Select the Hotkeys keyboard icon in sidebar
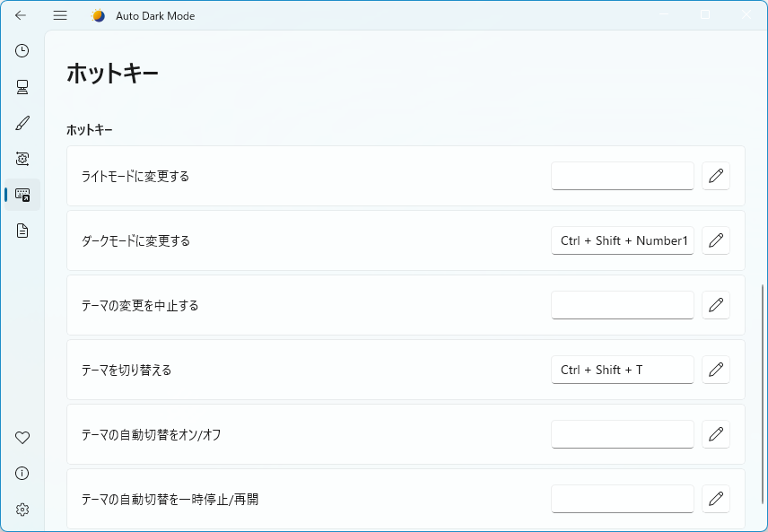The width and height of the screenshot is (768, 532). [x=22, y=195]
